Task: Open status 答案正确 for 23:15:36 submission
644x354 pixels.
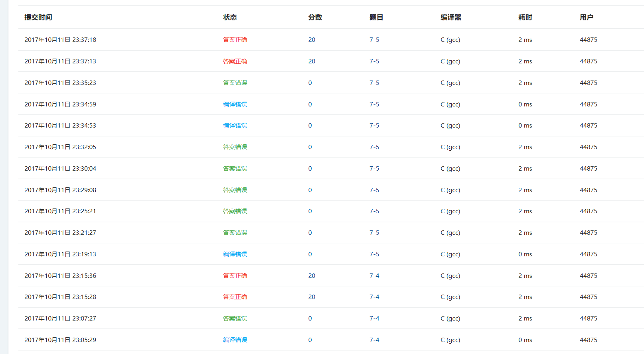Action: (x=235, y=276)
